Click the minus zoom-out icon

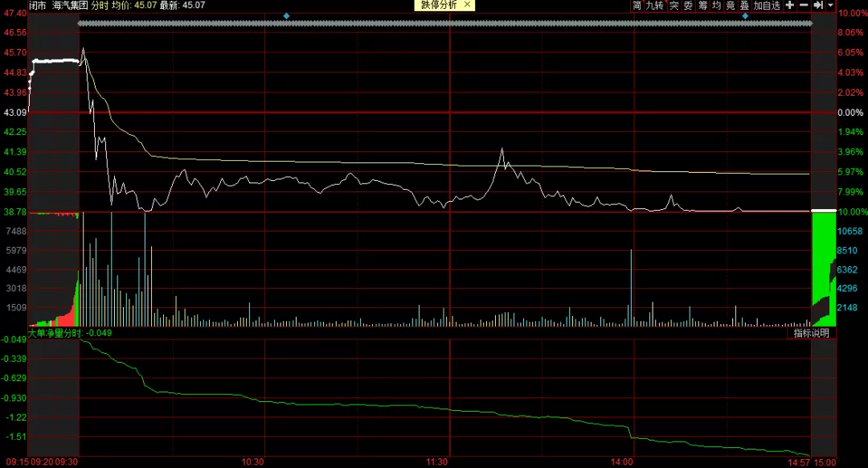click(804, 6)
